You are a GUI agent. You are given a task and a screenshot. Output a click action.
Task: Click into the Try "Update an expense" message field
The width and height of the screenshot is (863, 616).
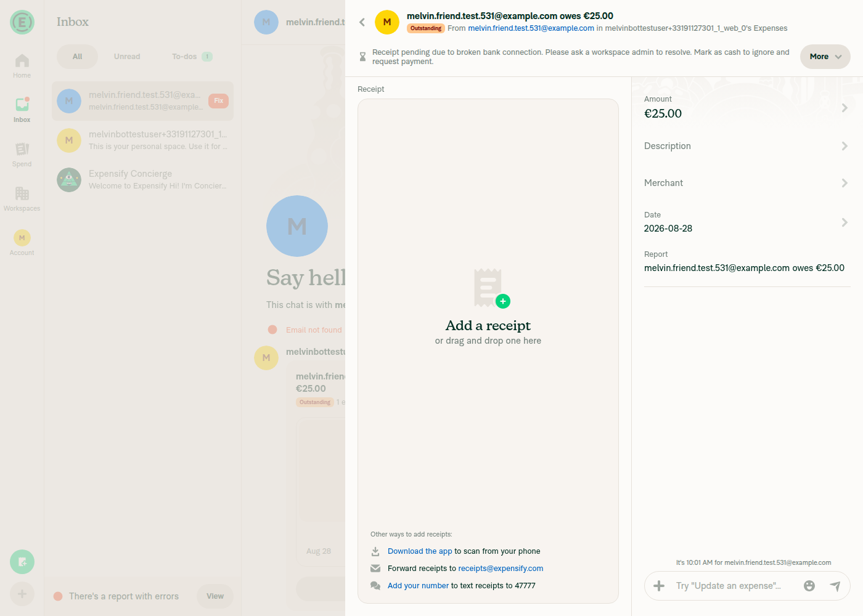tap(734, 586)
